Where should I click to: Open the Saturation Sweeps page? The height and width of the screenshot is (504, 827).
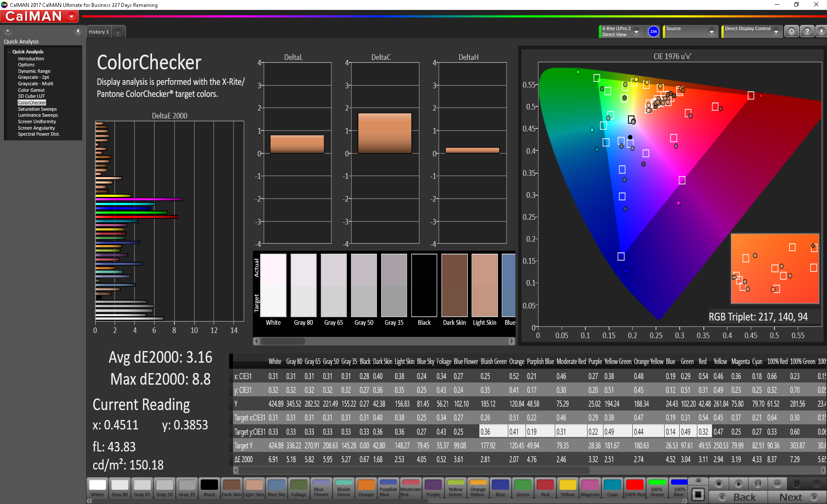pos(37,109)
